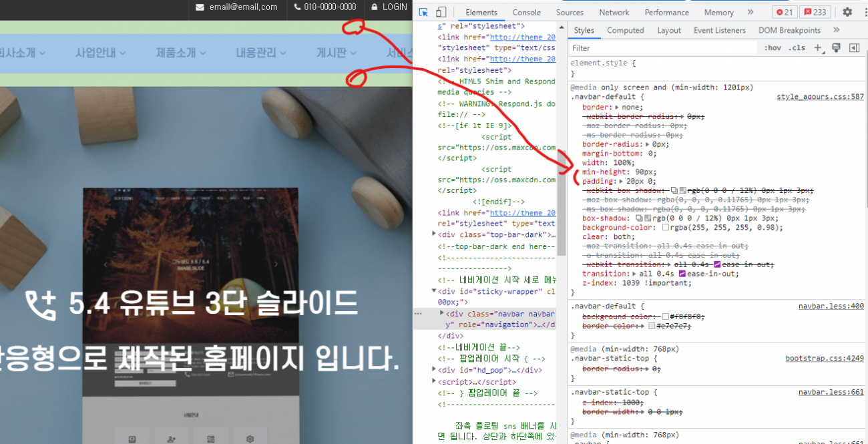The image size is (868, 444).
Task: Open the Console tab
Action: (x=527, y=12)
